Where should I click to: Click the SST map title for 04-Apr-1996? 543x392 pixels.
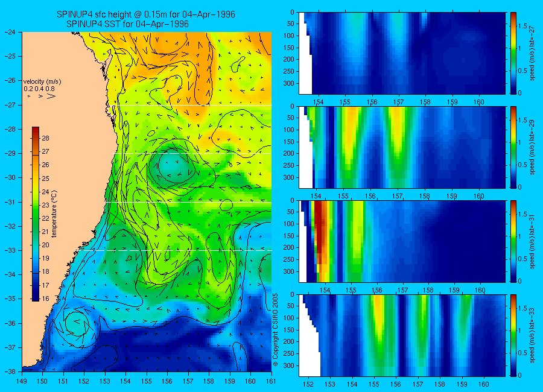(x=127, y=24)
